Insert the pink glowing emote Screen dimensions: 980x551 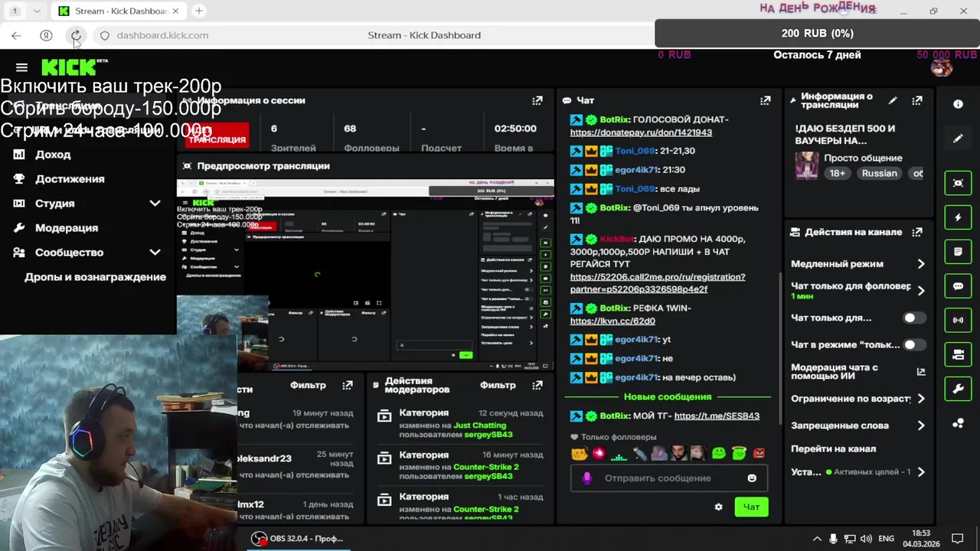pos(599,453)
